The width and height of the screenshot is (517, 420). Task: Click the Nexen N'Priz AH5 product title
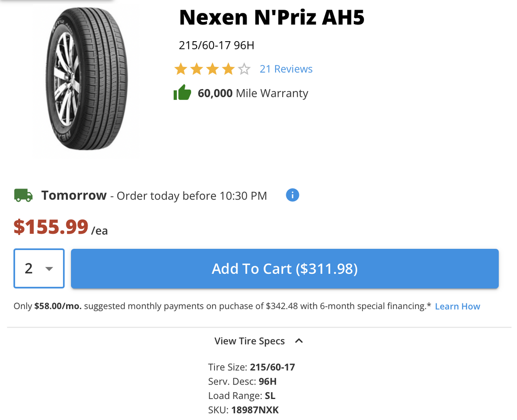272,17
